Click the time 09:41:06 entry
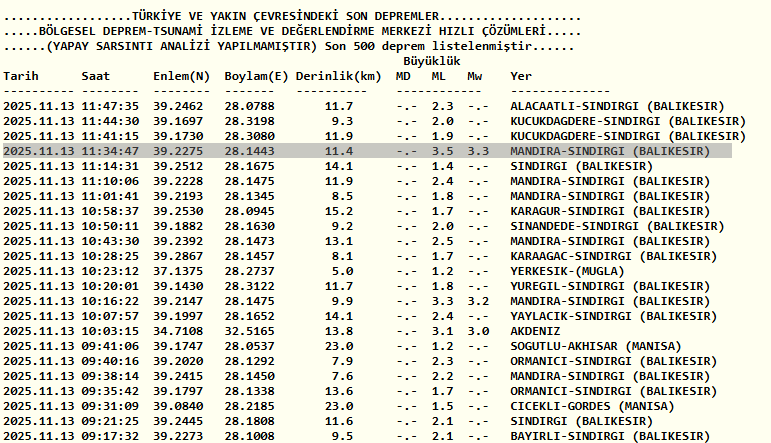771x443 pixels. click(x=110, y=346)
